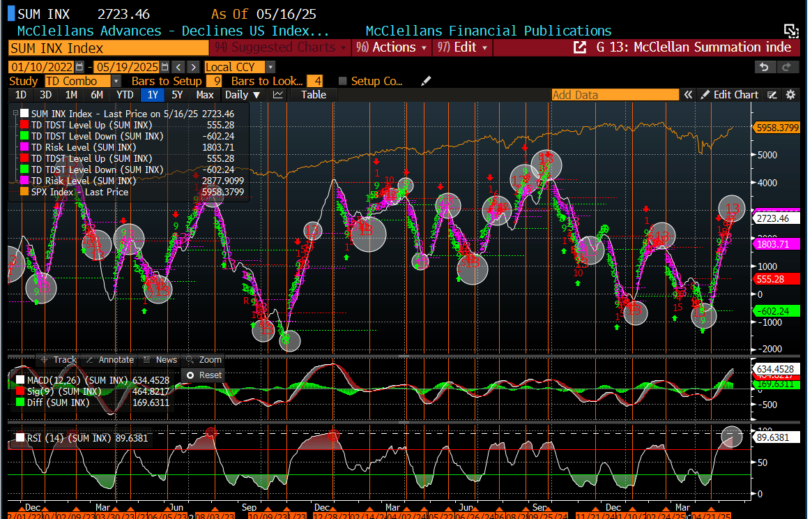Screen dimensions: 812x519
Task: Open start date calendar picker icon
Action: click(x=79, y=67)
